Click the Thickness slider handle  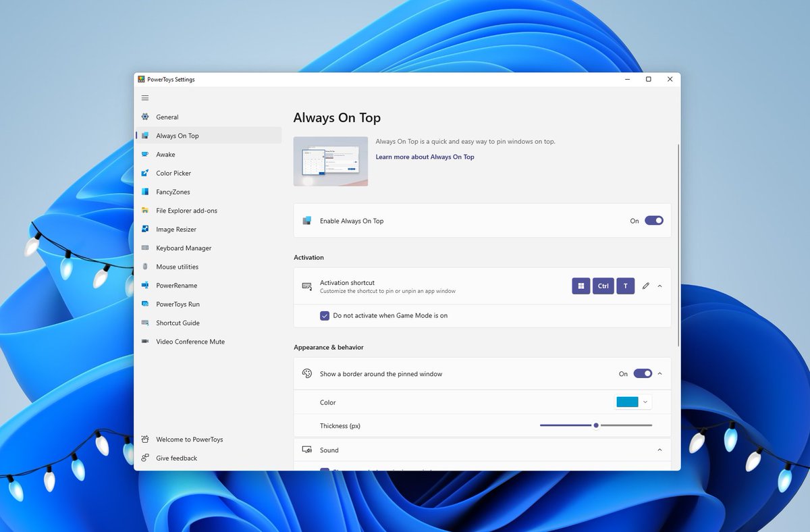(x=596, y=425)
